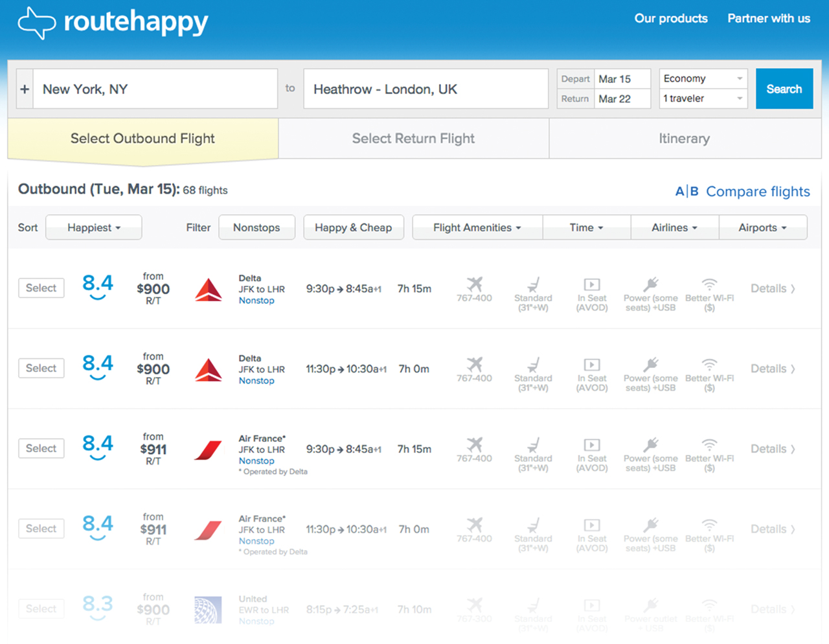Image resolution: width=829 pixels, height=644 pixels.
Task: Open the Airports filter dropdown
Action: coord(763,227)
